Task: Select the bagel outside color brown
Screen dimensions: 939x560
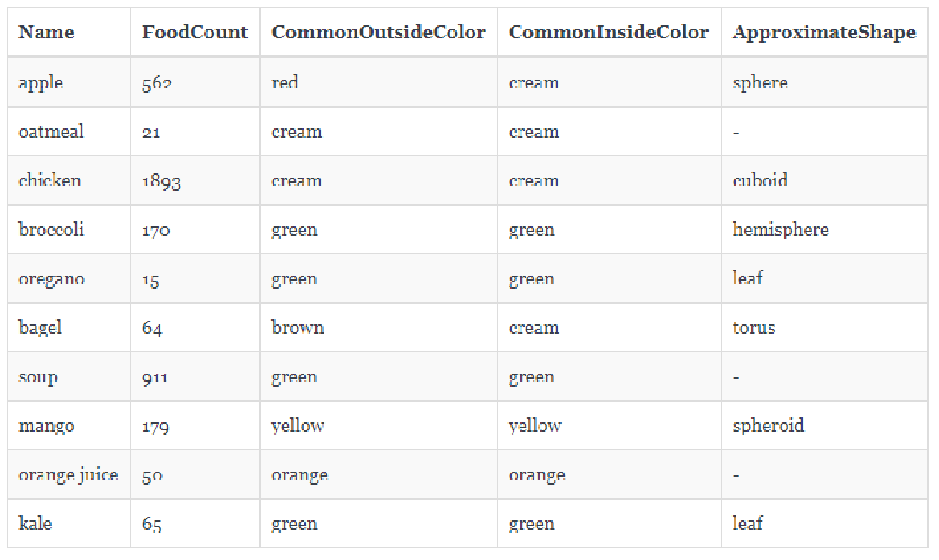Action: 298,328
